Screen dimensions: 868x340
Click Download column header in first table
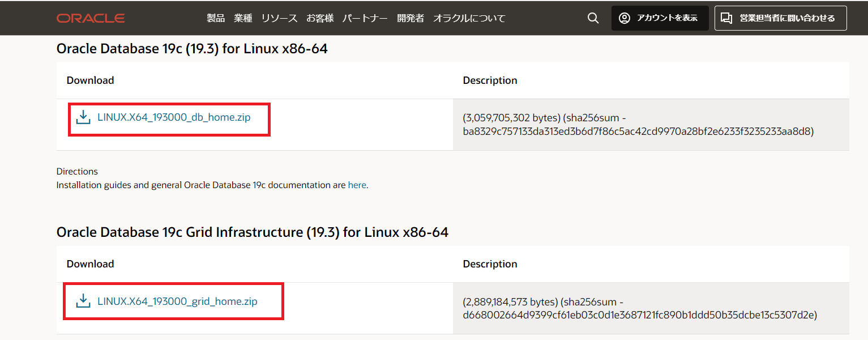coord(91,80)
